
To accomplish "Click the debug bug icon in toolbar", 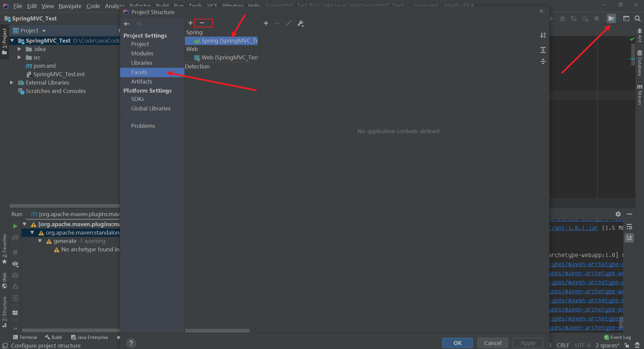I will click(562, 18).
